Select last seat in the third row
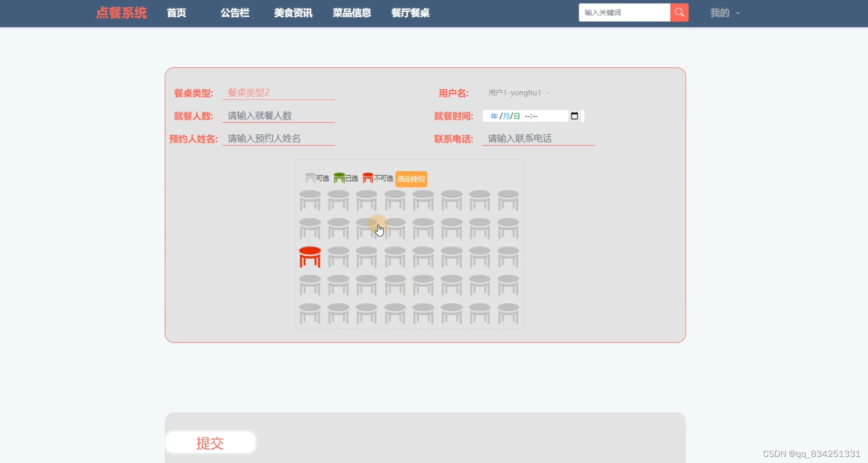This screenshot has height=463, width=868. [x=508, y=257]
